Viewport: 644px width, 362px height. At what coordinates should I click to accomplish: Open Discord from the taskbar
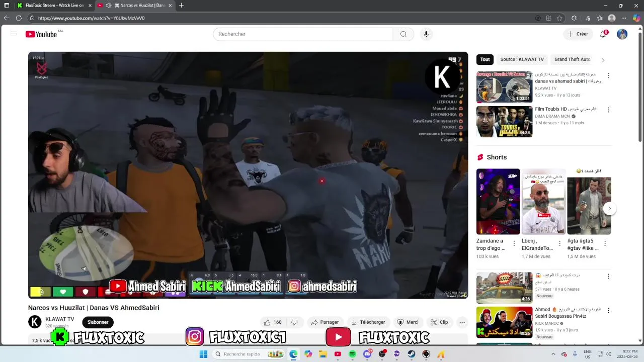(367, 354)
